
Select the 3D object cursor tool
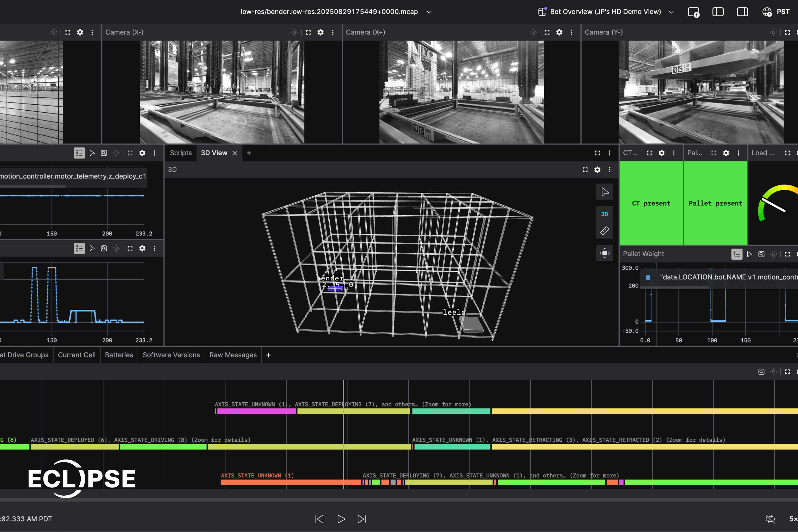point(604,192)
